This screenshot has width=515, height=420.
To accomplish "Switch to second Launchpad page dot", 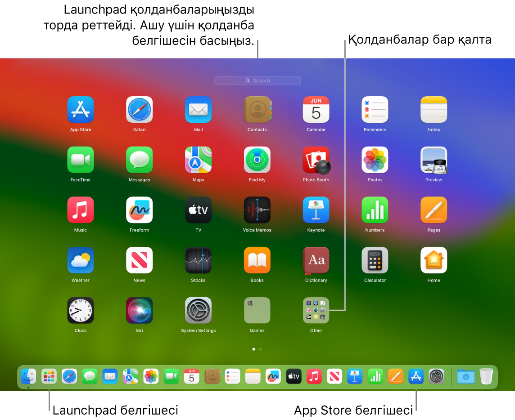I will (261, 349).
